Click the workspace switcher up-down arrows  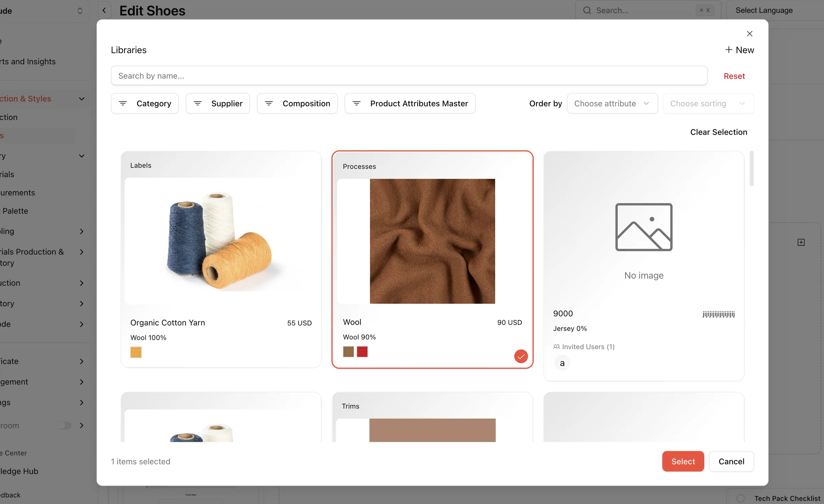coord(80,11)
